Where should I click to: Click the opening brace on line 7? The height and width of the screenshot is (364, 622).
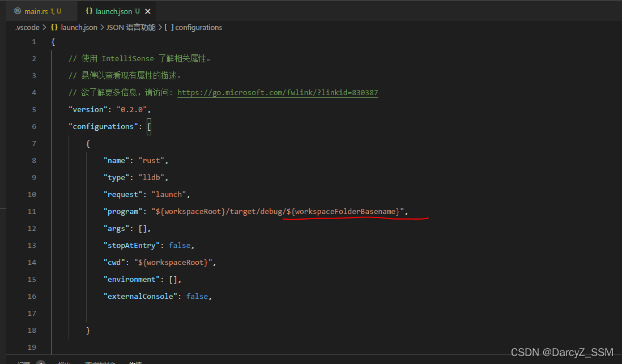(x=88, y=144)
